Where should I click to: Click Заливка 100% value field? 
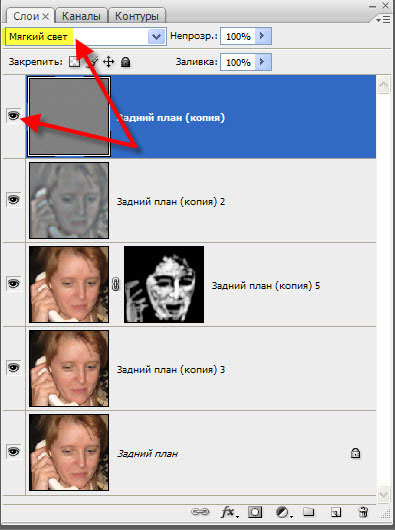238,62
